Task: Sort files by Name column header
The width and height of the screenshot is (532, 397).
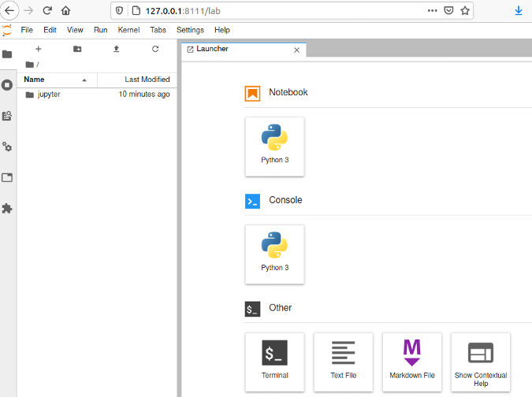Action: click(x=35, y=80)
